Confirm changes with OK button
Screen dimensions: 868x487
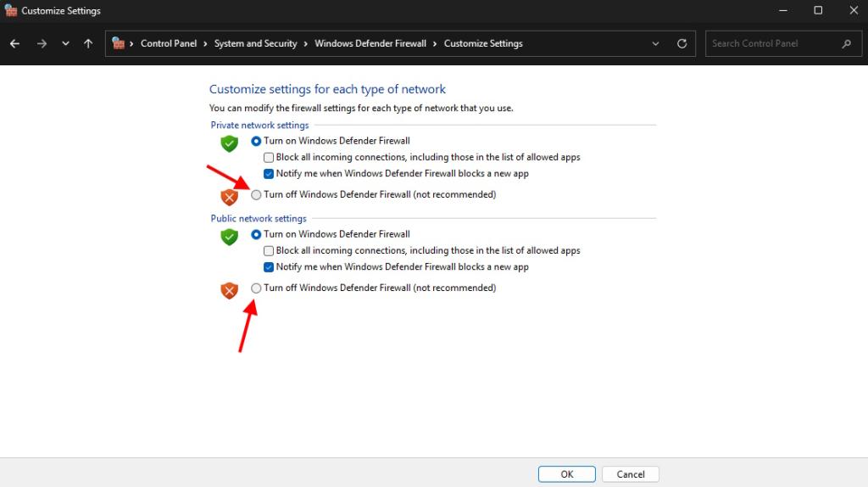point(567,474)
